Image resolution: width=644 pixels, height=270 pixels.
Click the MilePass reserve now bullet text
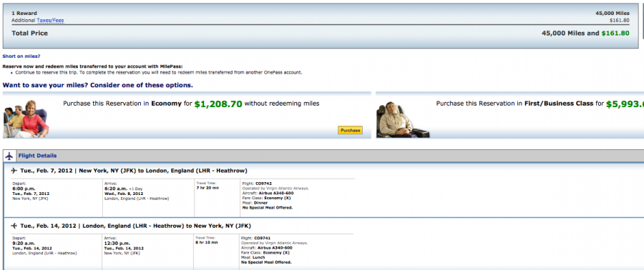159,73
